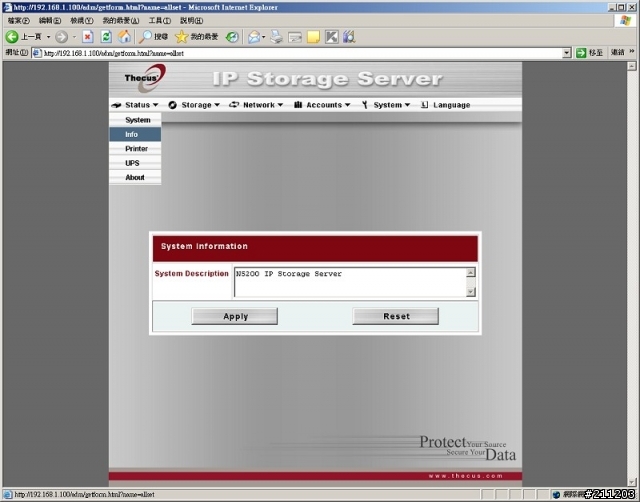
Task: Open the File (檔案) menu
Action: coord(18,20)
